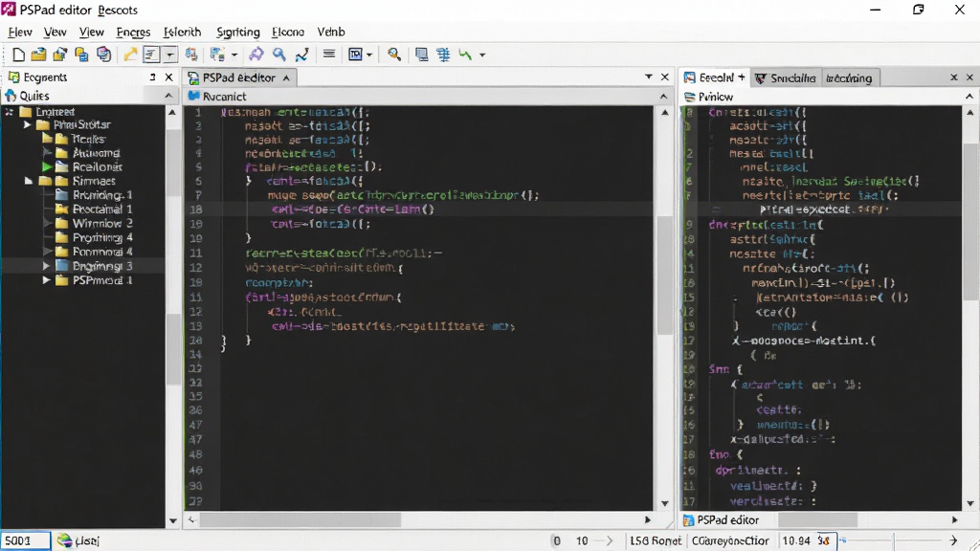Screen dimensions: 980x551
Task: Click the icon on the Pvnlow header
Action: tap(689, 97)
